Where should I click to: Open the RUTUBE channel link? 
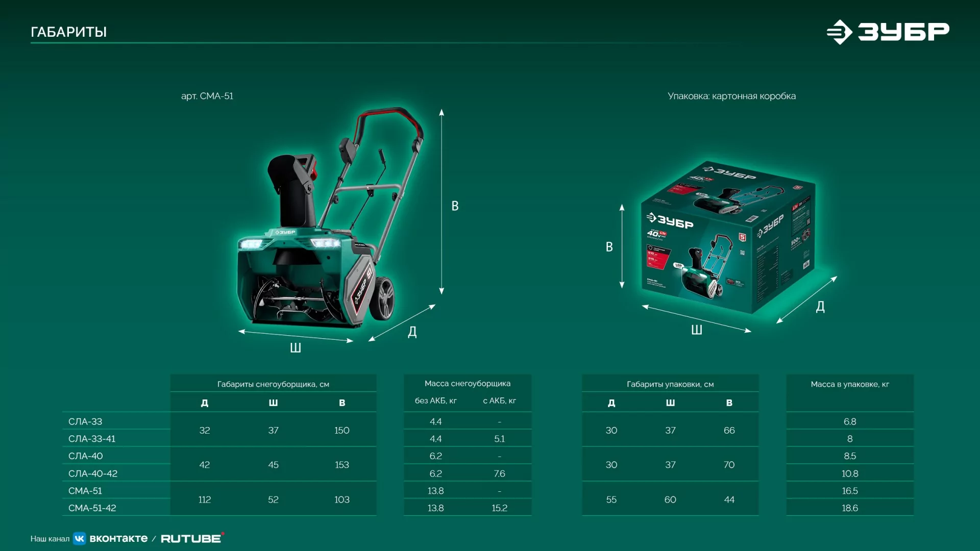click(192, 538)
